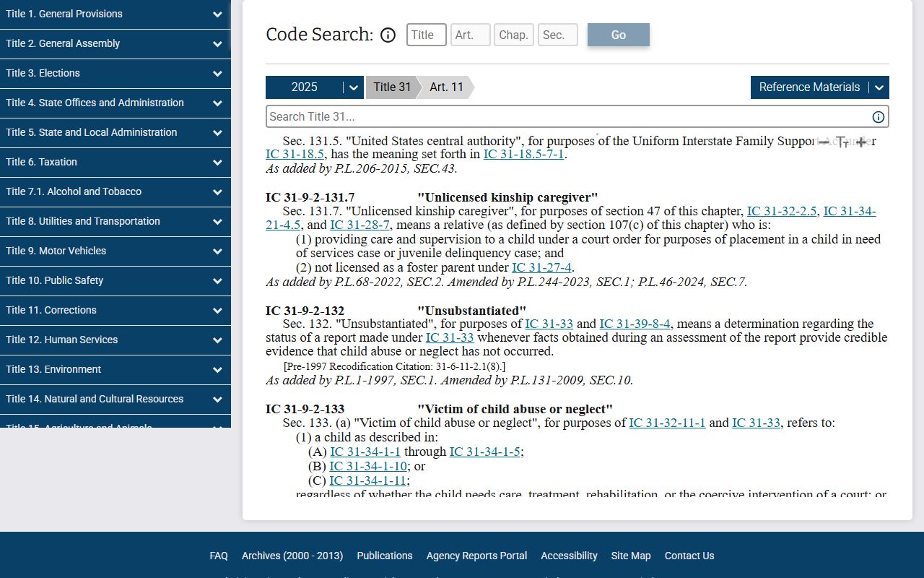Expand Title 9. Motor Vehicles chevron

217,251
